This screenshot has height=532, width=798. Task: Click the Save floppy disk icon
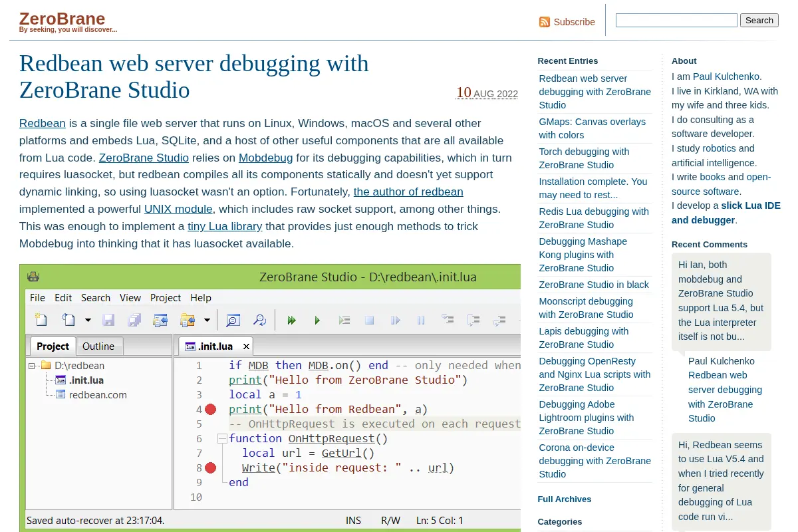pyautogui.click(x=108, y=320)
